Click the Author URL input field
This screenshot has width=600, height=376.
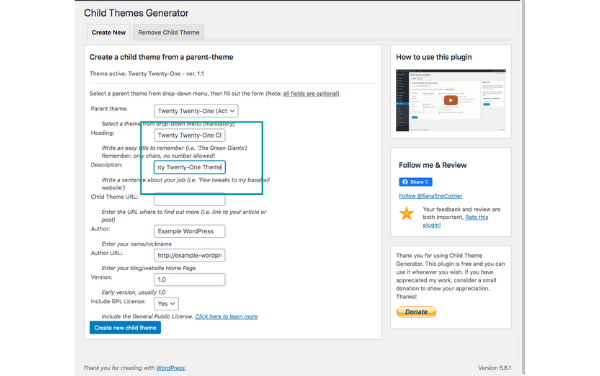189,255
